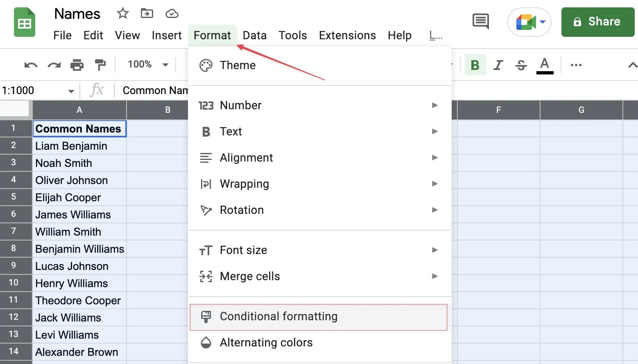Open the name box dropdown
Viewport: 638px width, 364px height.
pos(71,90)
